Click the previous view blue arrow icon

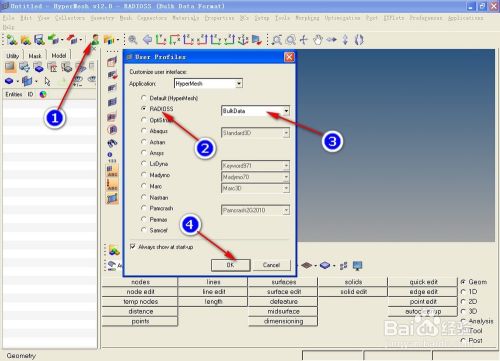147,40
